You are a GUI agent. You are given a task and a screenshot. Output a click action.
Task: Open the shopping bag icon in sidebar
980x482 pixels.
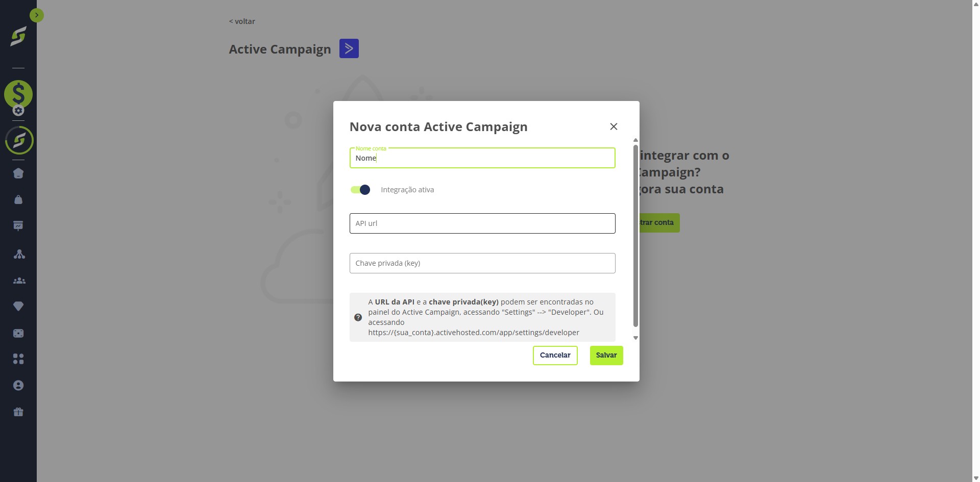click(x=18, y=199)
